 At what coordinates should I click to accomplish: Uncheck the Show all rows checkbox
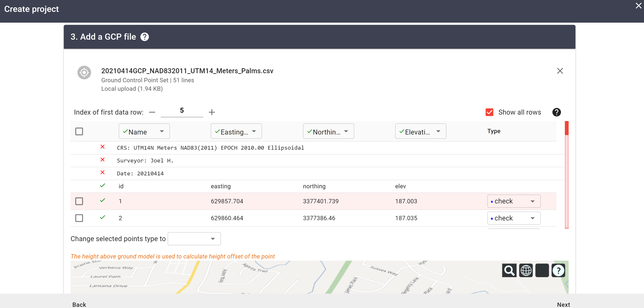pos(489,112)
